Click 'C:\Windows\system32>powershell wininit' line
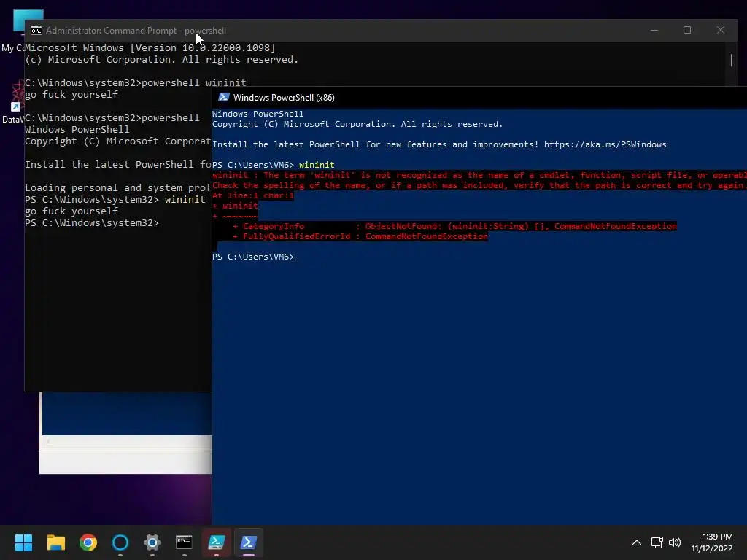 tap(135, 83)
